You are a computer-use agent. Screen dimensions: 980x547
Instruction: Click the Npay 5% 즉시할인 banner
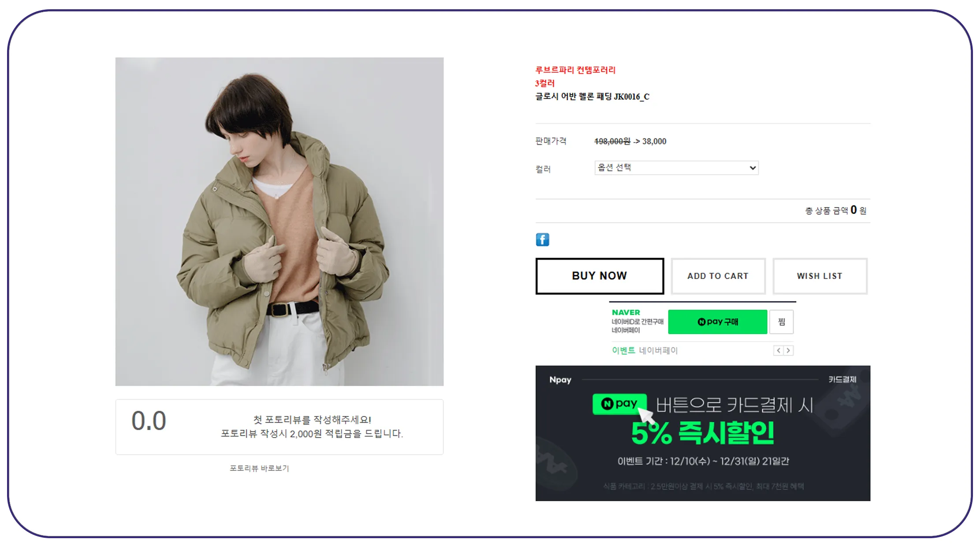(x=703, y=433)
